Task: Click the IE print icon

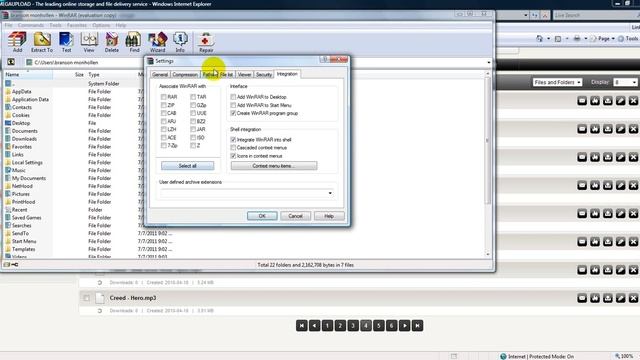Action: point(577,38)
